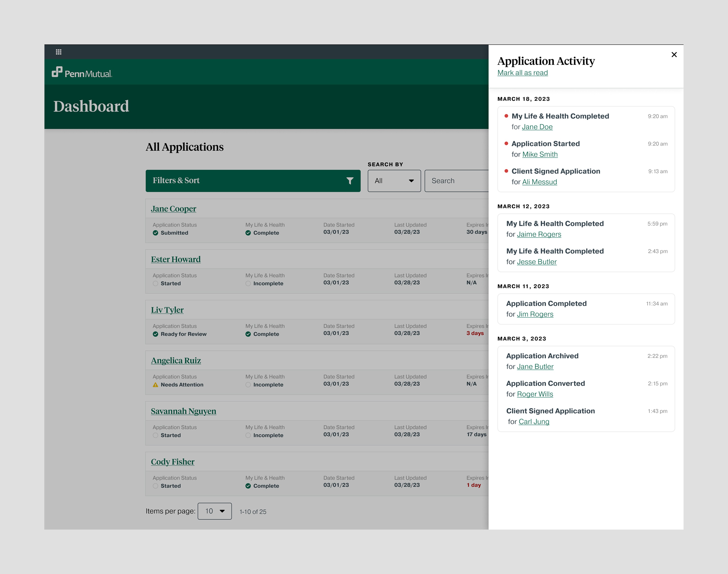Open Cody Fisher's application
This screenshot has height=574, width=728.
173,462
